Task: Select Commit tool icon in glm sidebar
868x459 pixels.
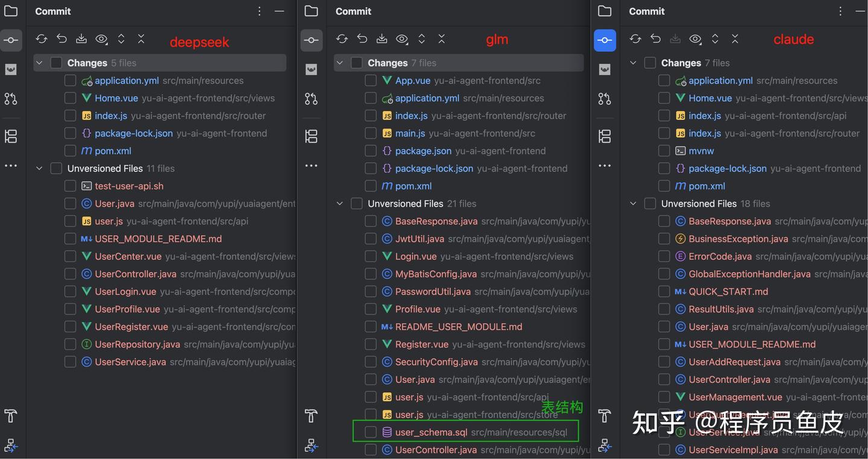Action: (311, 40)
